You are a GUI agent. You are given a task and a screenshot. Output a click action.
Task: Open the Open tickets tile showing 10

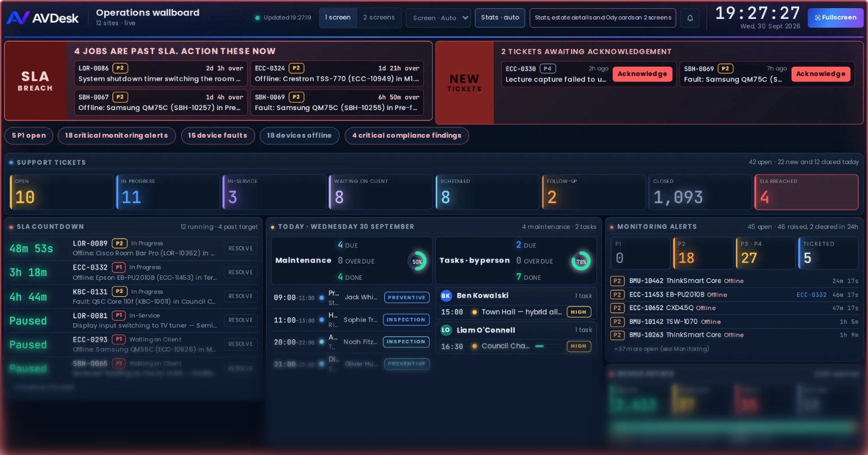click(x=61, y=192)
